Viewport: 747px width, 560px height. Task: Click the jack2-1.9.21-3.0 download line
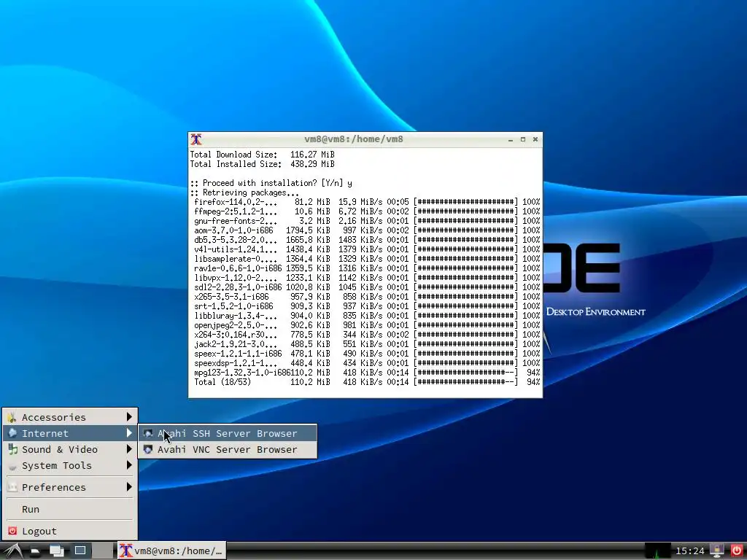click(365, 344)
